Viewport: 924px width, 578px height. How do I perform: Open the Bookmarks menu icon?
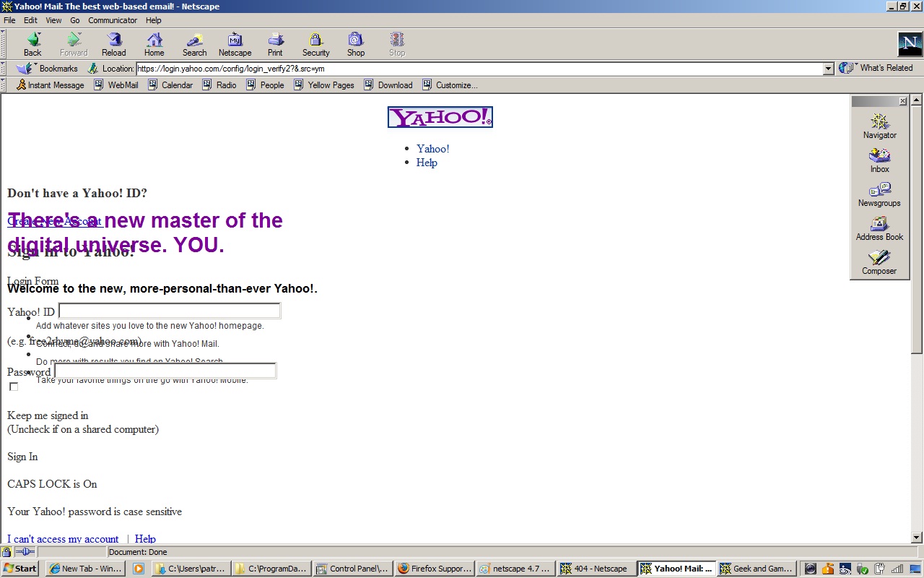[48, 69]
